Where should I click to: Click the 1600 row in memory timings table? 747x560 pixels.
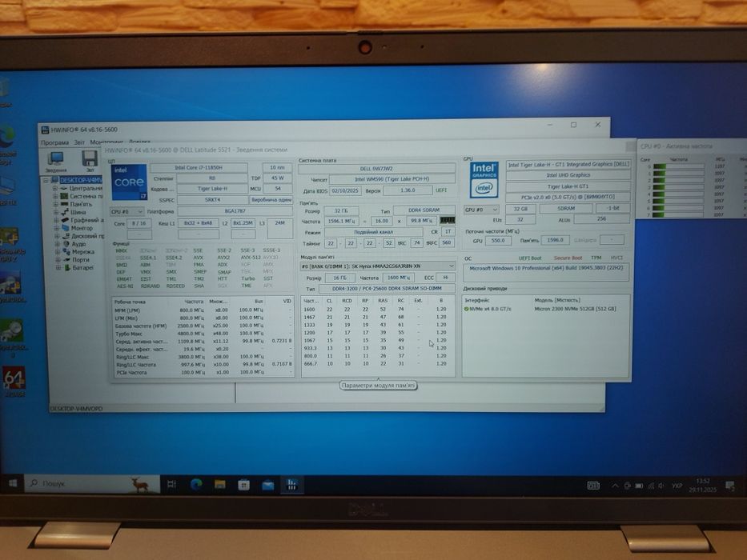point(376,309)
